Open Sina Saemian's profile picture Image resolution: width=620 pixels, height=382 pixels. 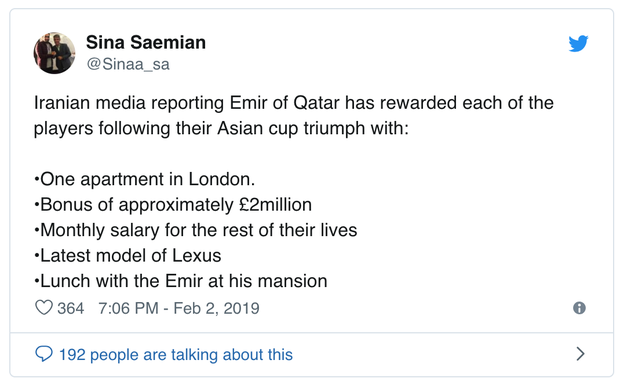(54, 53)
